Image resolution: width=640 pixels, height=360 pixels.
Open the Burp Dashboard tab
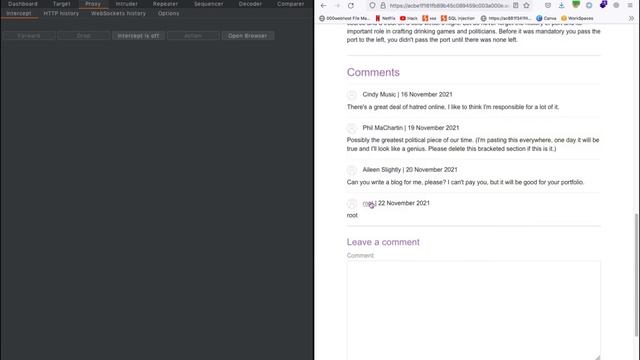coord(23,4)
